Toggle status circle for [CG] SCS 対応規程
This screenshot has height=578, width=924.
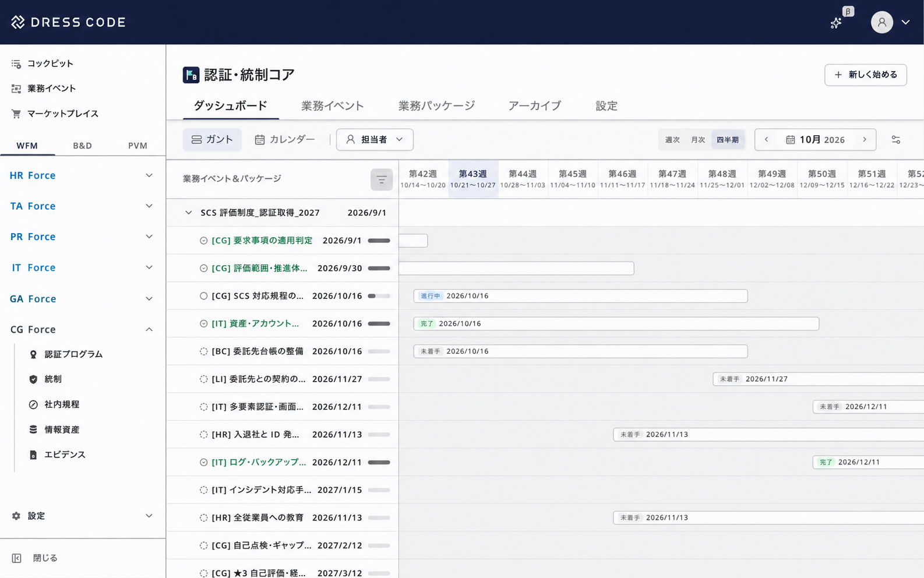[203, 296]
